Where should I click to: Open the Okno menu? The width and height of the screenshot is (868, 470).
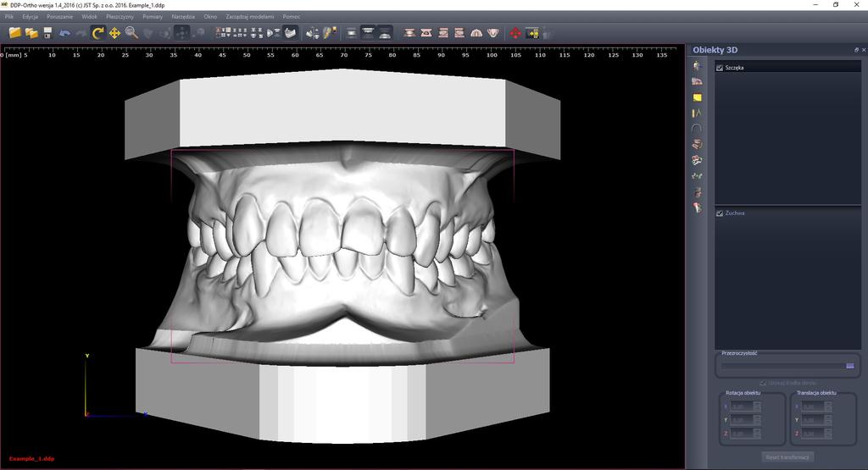210,17
